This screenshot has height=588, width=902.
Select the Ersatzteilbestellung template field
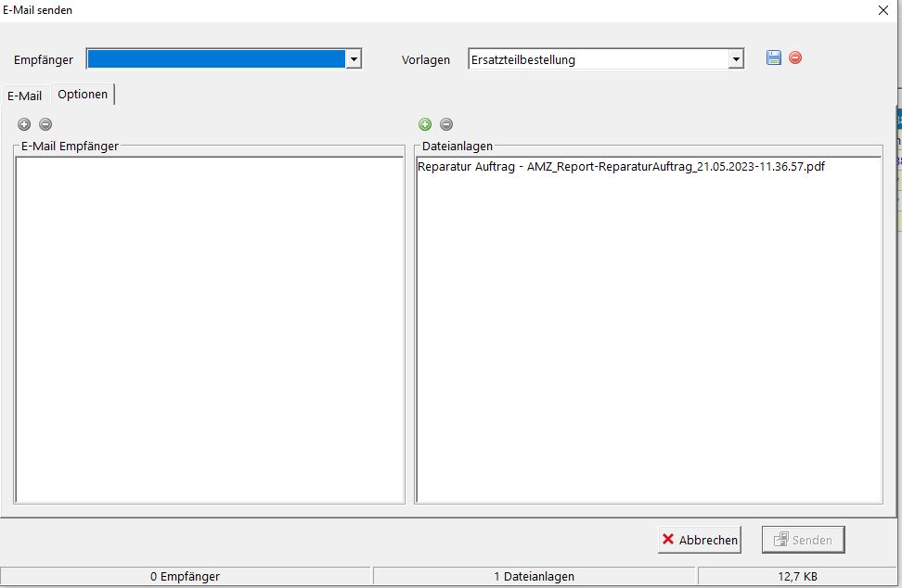pos(598,59)
